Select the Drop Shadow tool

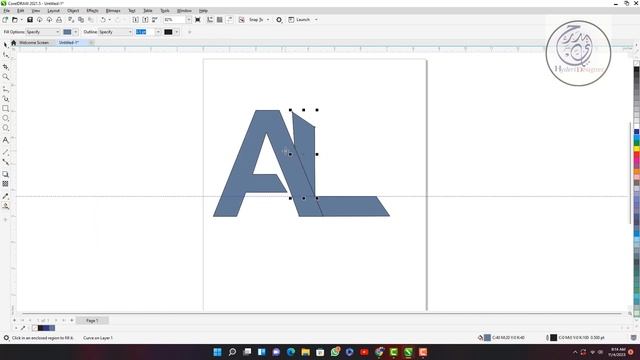click(5, 174)
